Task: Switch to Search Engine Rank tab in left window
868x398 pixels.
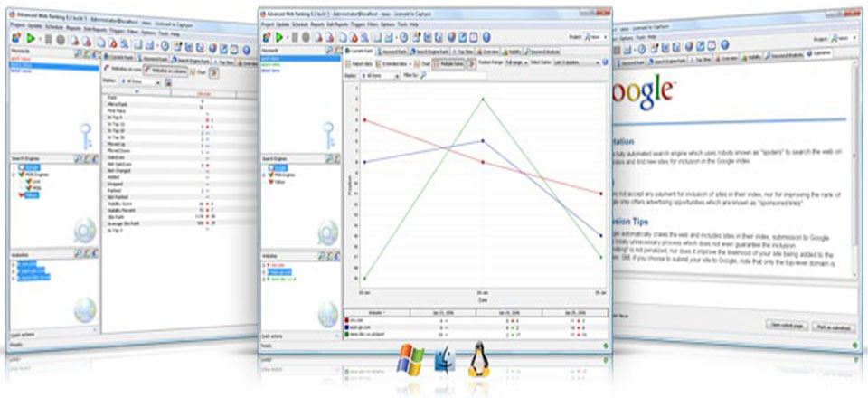Action: click(191, 59)
